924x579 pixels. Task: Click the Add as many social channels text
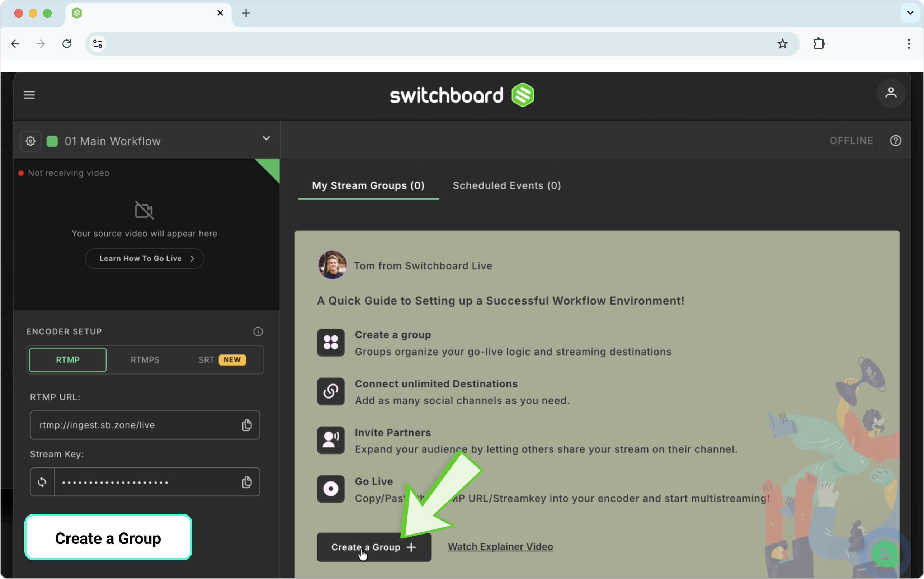(x=462, y=401)
